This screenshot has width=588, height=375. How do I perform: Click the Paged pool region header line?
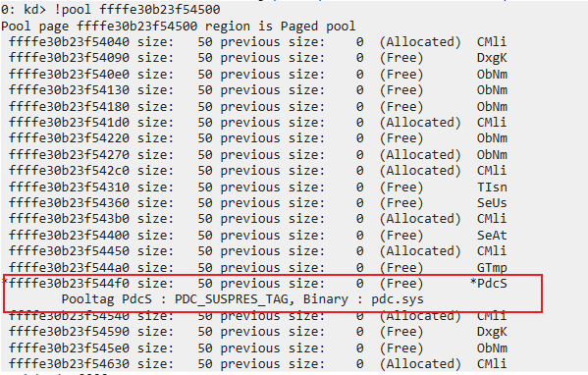(178, 27)
